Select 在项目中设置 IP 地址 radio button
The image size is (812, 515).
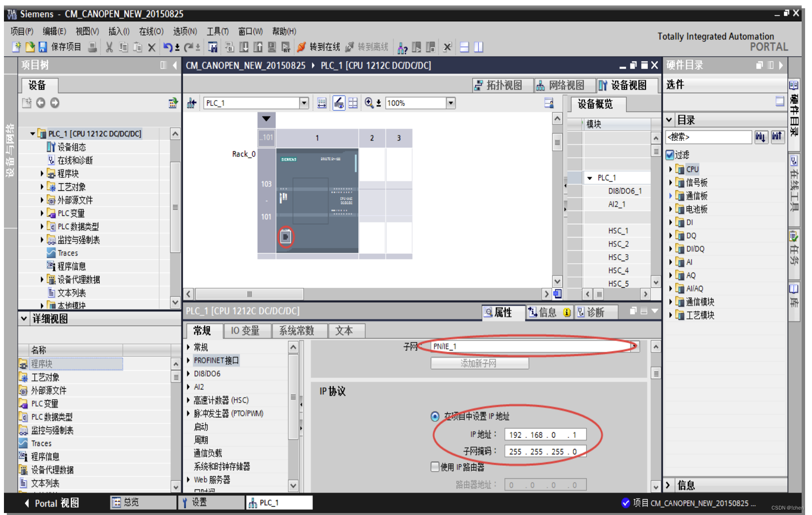coord(435,416)
